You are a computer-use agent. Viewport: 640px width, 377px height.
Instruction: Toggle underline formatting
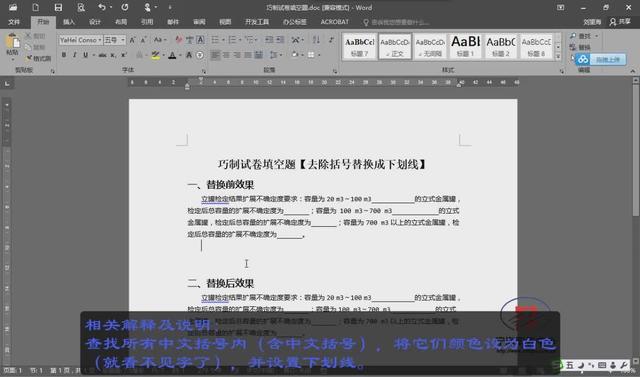(85, 55)
